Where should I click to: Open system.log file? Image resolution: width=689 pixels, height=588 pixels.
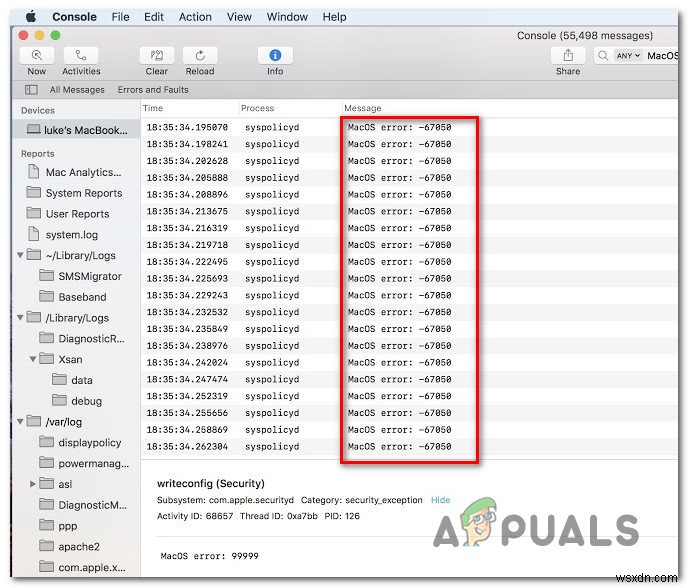(x=62, y=234)
